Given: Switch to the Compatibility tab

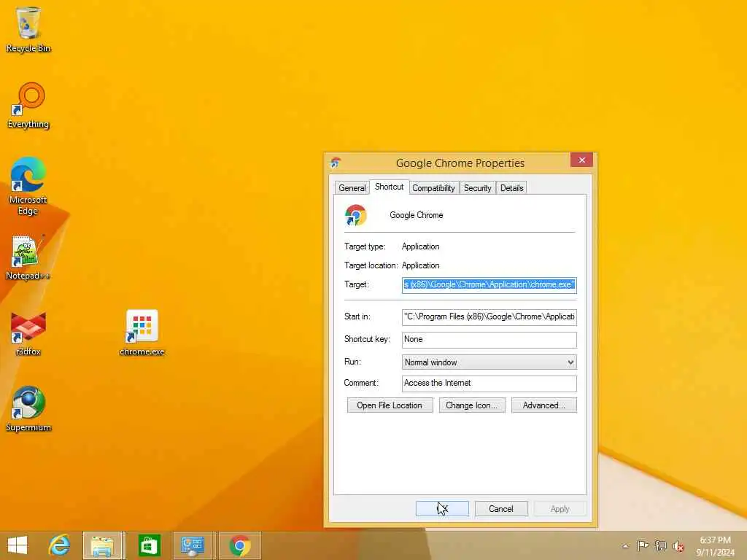Looking at the screenshot, I should (433, 188).
